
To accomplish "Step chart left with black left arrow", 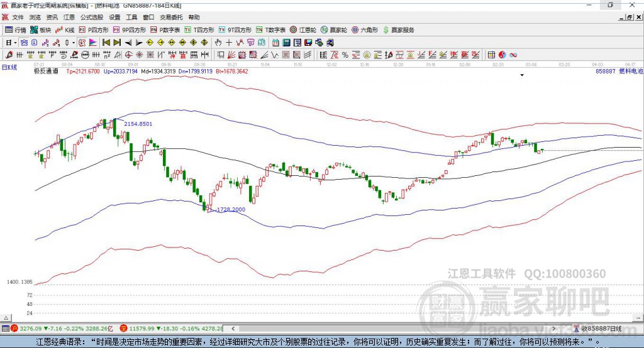I will [128, 42].
